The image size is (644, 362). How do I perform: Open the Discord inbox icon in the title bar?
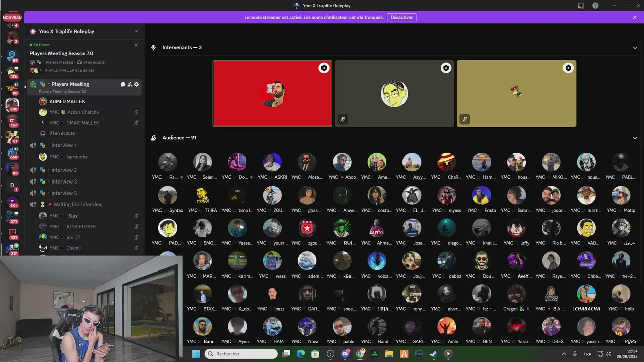click(x=581, y=6)
